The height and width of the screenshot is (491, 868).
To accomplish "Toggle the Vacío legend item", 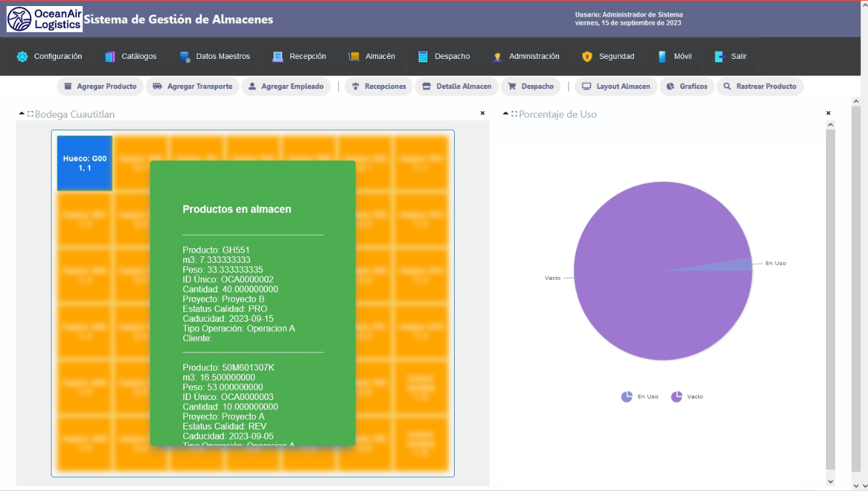I will (x=687, y=397).
